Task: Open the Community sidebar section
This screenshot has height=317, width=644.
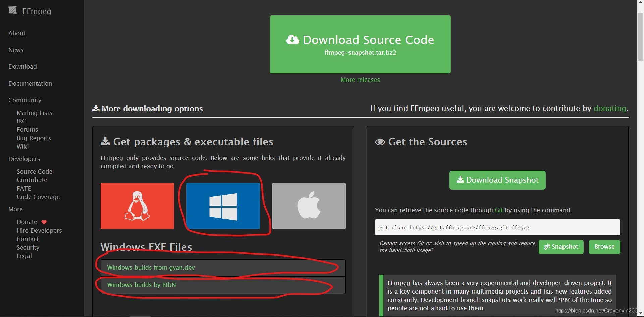Action: click(25, 100)
